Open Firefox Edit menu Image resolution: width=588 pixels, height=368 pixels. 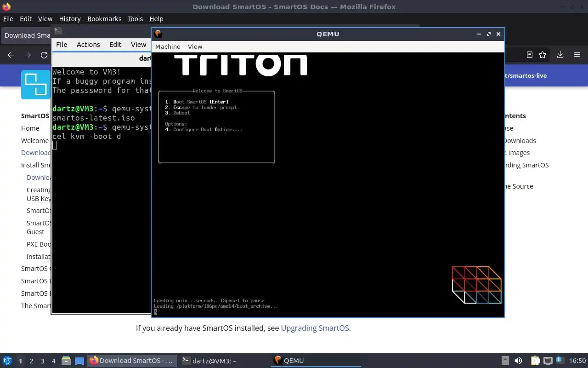(x=26, y=19)
